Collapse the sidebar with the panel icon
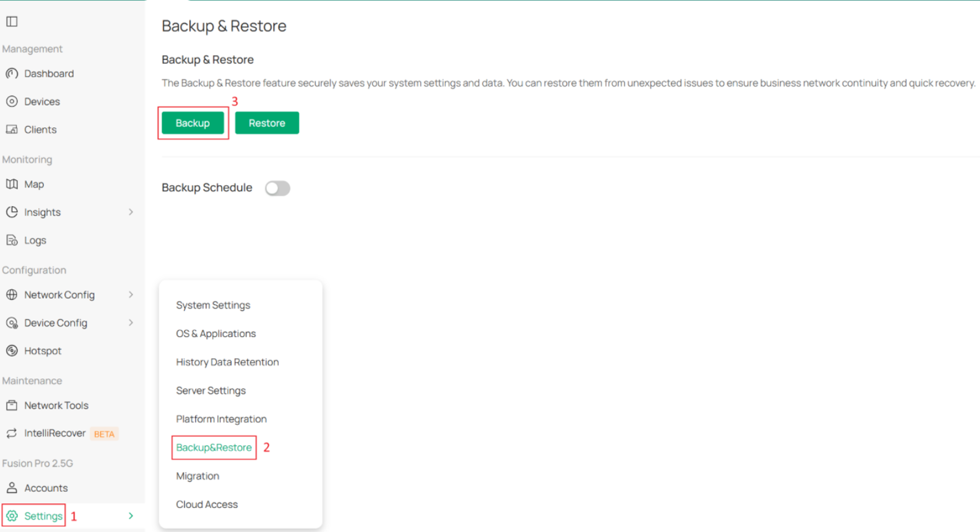This screenshot has height=532, width=980. point(12,21)
